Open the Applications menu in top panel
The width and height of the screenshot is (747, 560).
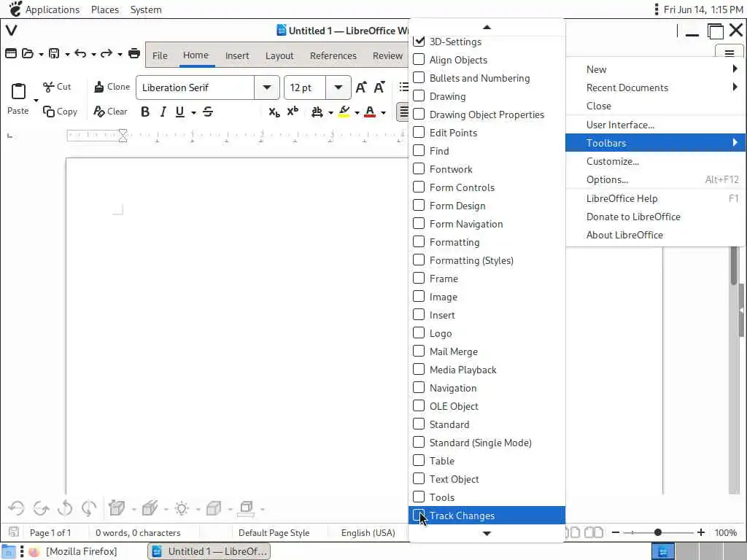[x=53, y=9]
